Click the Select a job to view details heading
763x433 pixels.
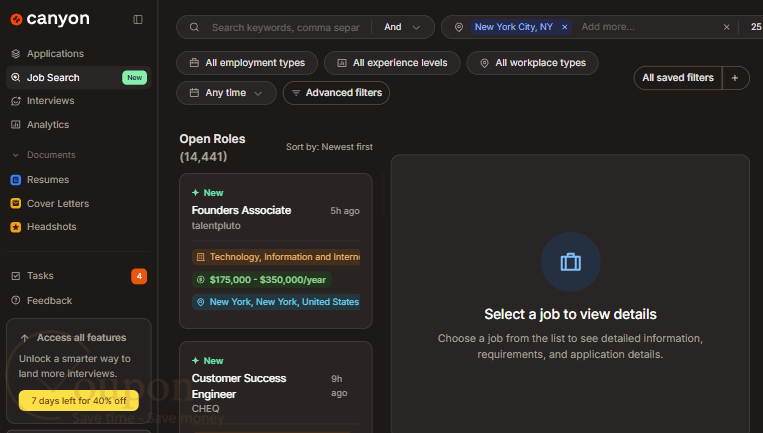coord(570,314)
